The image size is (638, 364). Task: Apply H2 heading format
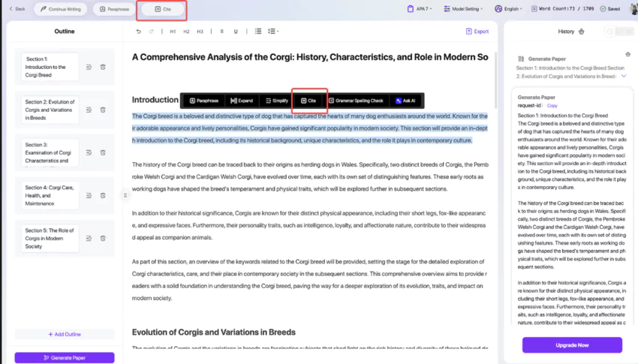186,32
